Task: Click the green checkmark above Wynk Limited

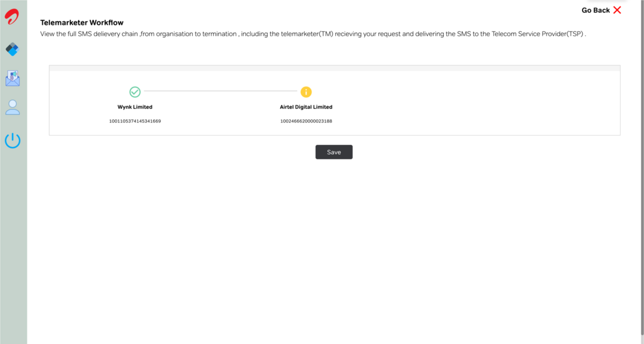Action: (135, 92)
